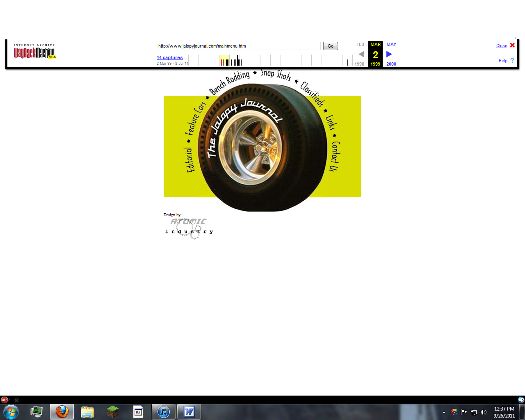Click the Atomic Industry design logo
The width and height of the screenshot is (525, 420).
189,228
